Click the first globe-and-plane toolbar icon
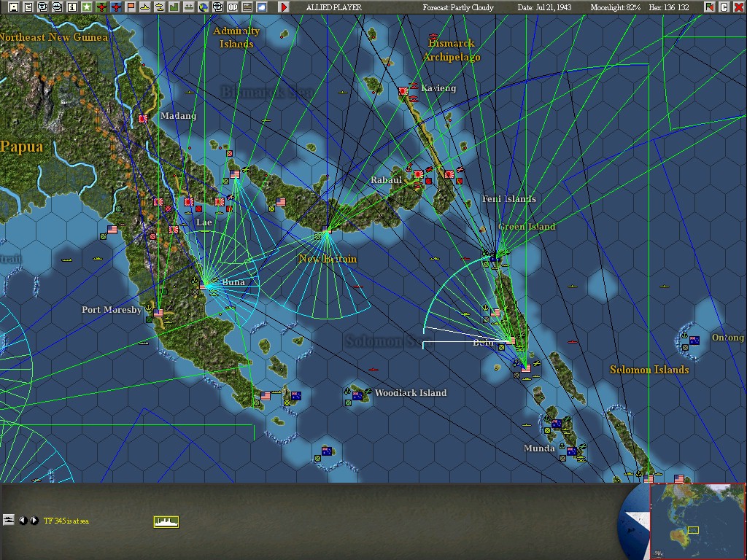The width and height of the screenshot is (747, 560). coord(43,7)
